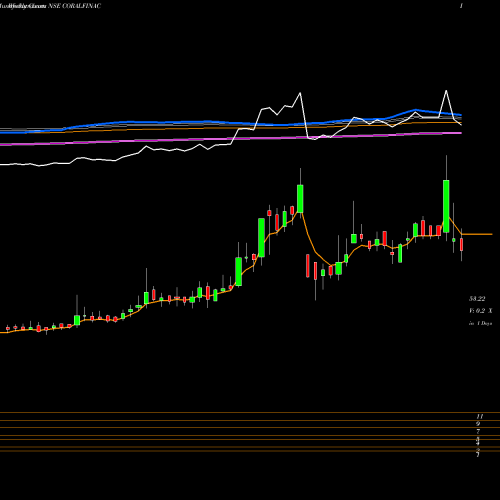Click the NSE CORALFINAC chart title
Viewport: 500px width, 500px height.
[x=74, y=6]
